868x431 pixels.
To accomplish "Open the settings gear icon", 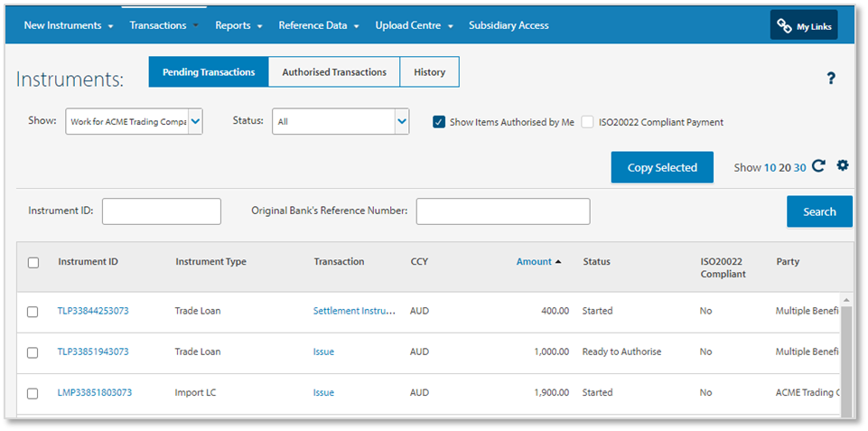I will 843,165.
